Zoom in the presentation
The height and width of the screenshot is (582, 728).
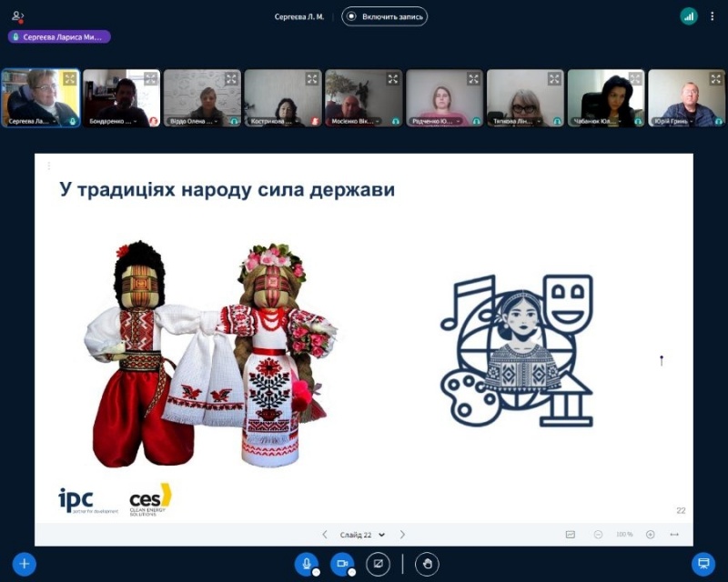click(x=650, y=535)
